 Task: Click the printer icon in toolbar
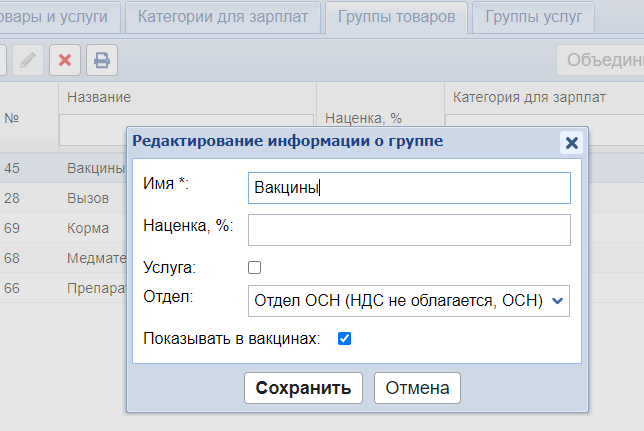[101, 60]
